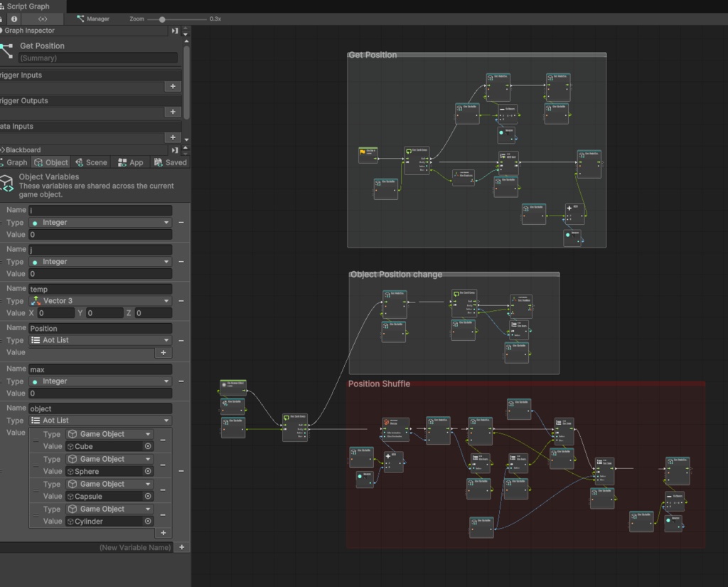Click the Zoom slider handle in the toolbar

click(162, 19)
